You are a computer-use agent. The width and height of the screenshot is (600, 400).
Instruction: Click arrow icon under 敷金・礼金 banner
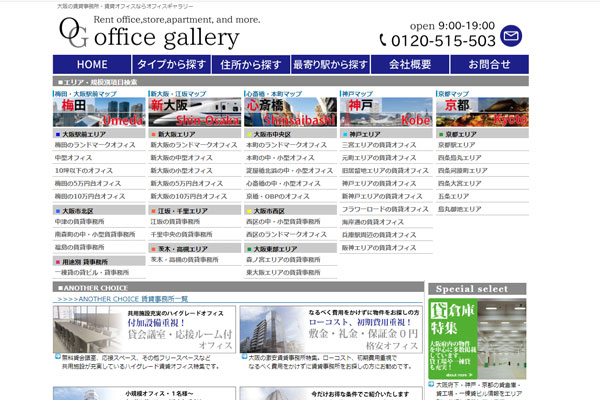pyautogui.click(x=245, y=356)
